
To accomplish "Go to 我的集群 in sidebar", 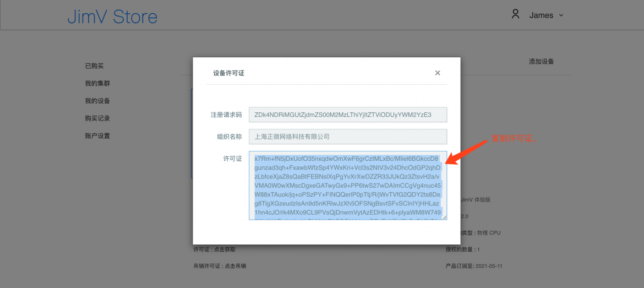I will [97, 83].
